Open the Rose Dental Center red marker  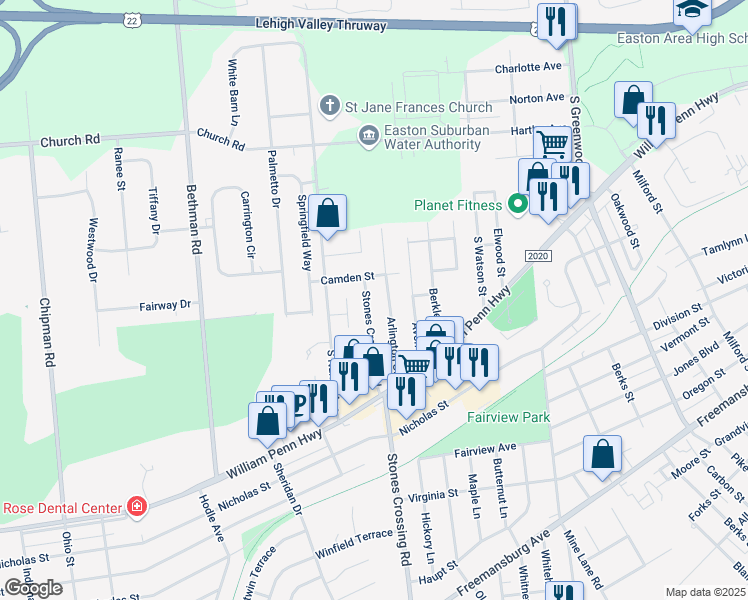pos(137,507)
